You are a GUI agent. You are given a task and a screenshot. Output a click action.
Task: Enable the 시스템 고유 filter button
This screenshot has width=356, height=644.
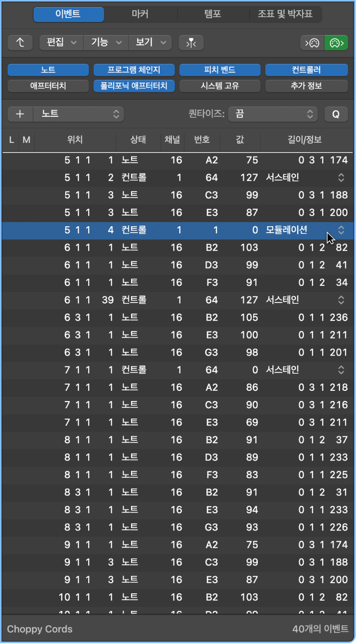click(220, 86)
